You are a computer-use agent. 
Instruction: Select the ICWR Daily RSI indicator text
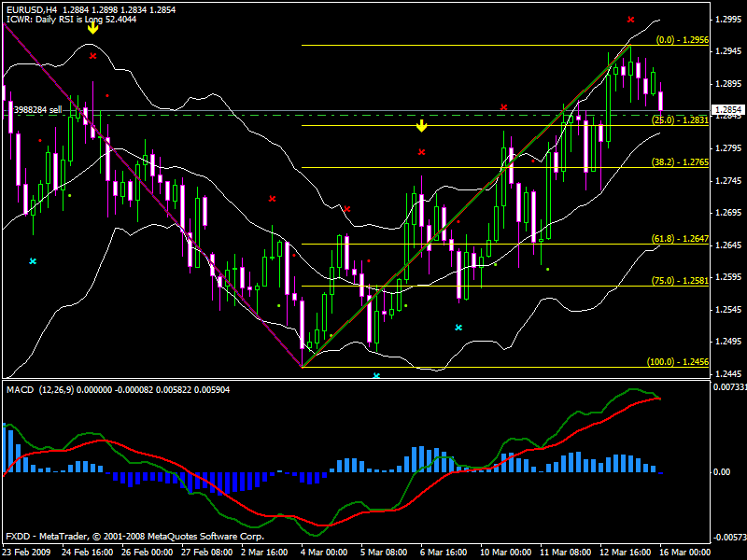pos(63,20)
